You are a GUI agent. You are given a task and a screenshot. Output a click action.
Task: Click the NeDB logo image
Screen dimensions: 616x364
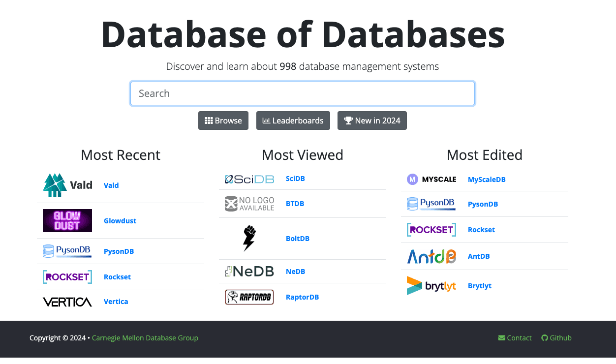point(249,272)
